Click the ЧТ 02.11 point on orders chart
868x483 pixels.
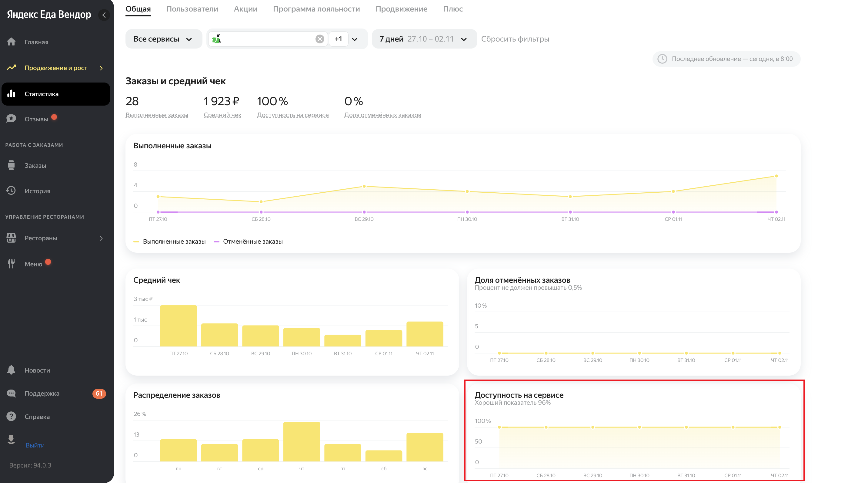(776, 176)
